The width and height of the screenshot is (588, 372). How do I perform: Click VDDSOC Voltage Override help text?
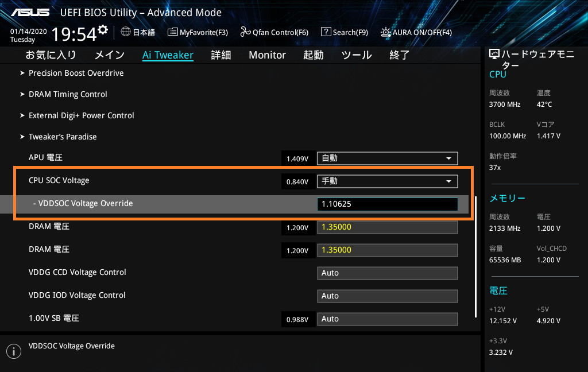point(72,346)
